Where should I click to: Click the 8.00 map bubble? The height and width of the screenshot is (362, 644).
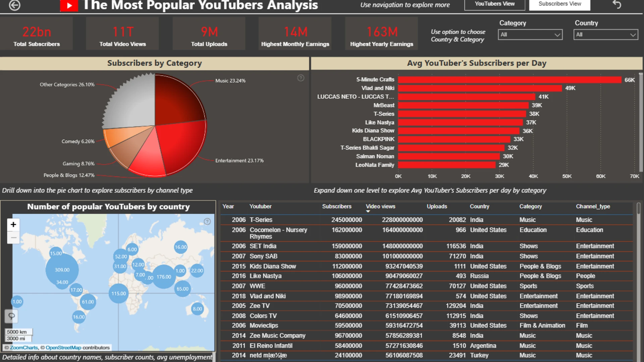coord(197,309)
